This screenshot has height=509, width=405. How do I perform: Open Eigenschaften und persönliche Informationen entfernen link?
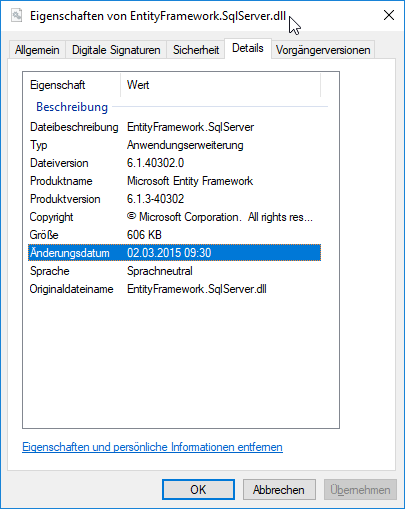coord(152,447)
